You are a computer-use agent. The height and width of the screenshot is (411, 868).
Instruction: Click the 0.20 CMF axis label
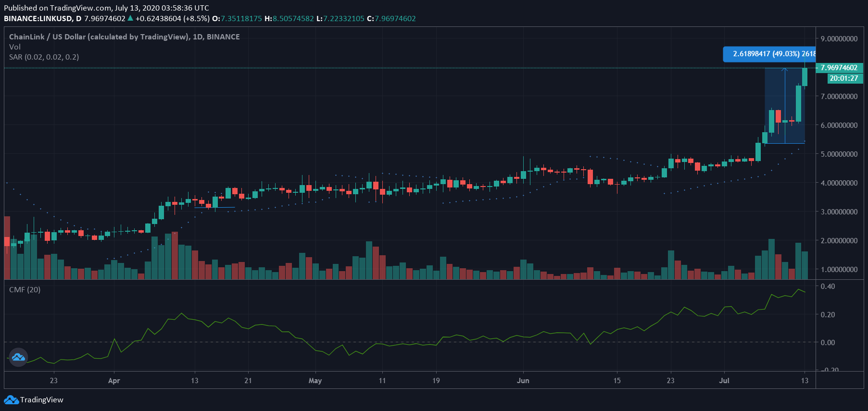[828, 315]
